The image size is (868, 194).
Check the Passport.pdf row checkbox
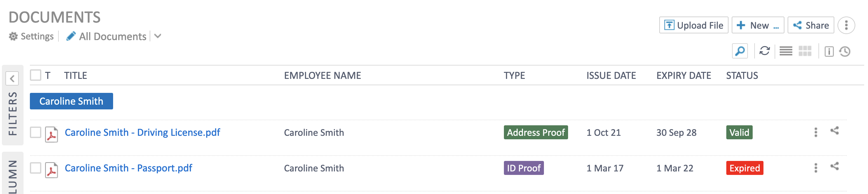click(35, 168)
